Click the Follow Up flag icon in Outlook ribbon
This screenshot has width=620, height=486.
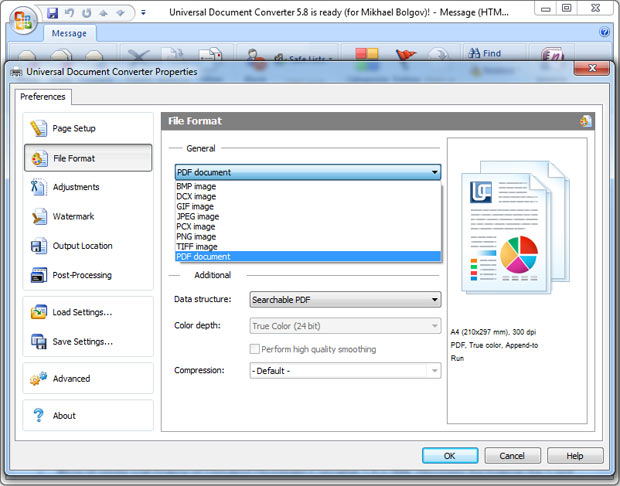[405, 55]
